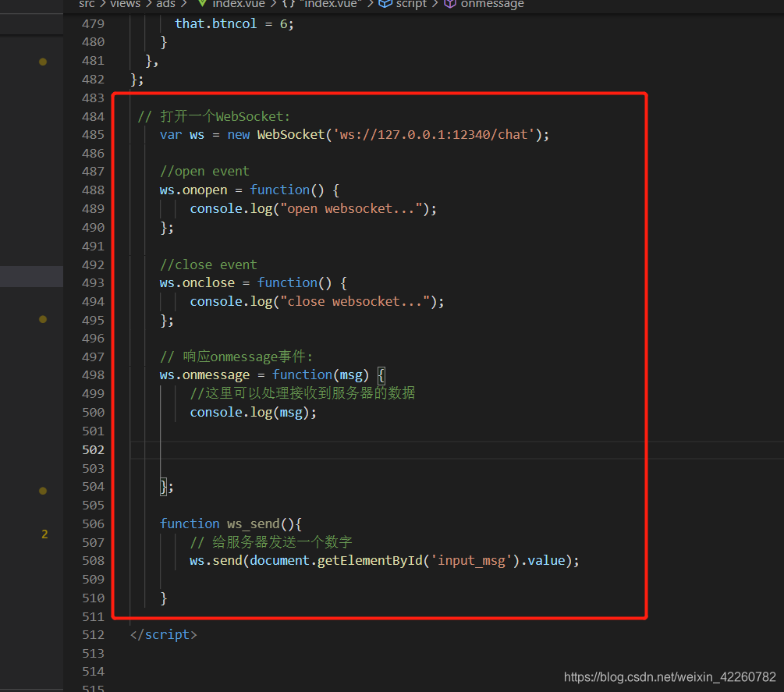The width and height of the screenshot is (784, 692).
Task: Click the highlighted closing brace on line 504
Action: (x=163, y=487)
